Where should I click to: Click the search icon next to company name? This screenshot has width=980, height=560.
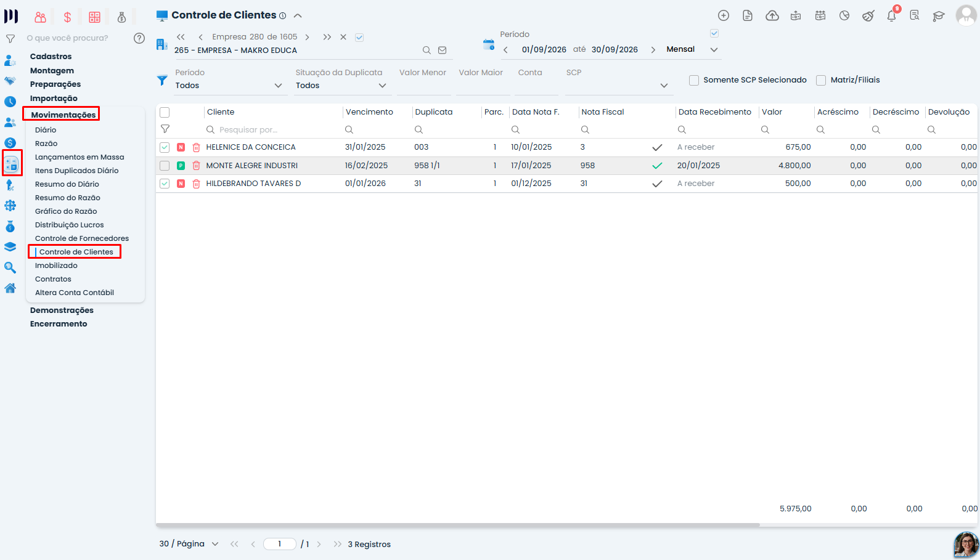tap(427, 51)
